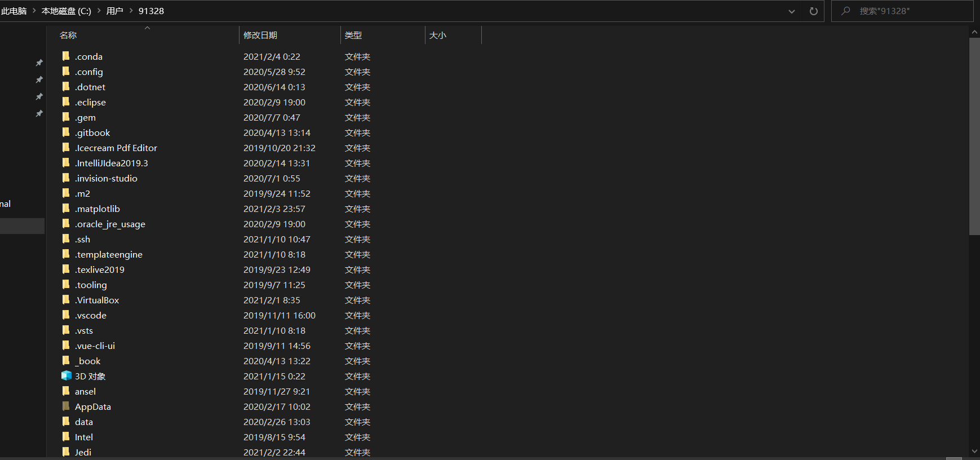The width and height of the screenshot is (980, 460).
Task: Click the .matplotlib folder icon
Action: 66,208
